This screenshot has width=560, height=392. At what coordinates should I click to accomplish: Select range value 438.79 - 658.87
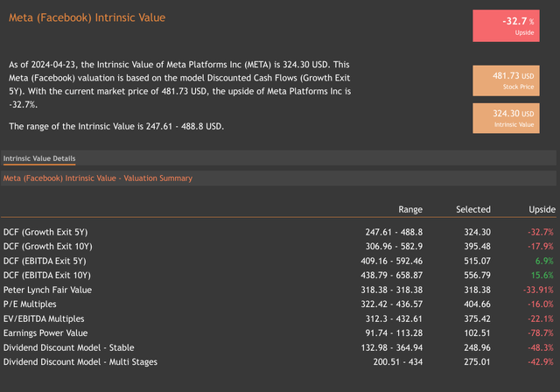click(x=391, y=276)
